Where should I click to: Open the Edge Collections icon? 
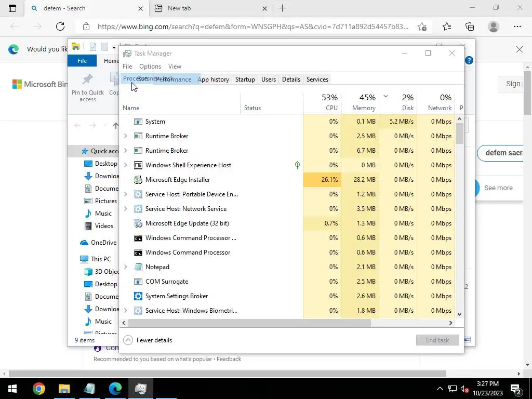coord(470,26)
